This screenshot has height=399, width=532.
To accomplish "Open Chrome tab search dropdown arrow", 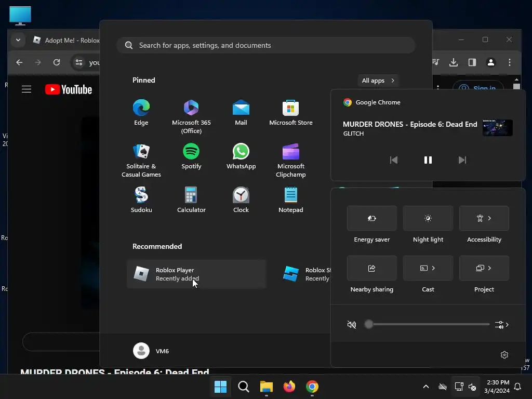I will (x=18, y=40).
